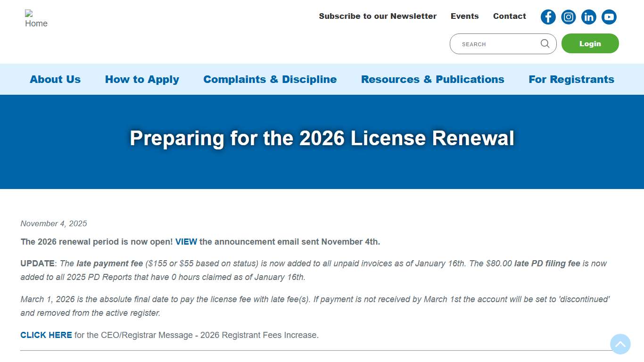The width and height of the screenshot is (644, 362).
Task: Open the About Us dropdown menu
Action: [55, 79]
